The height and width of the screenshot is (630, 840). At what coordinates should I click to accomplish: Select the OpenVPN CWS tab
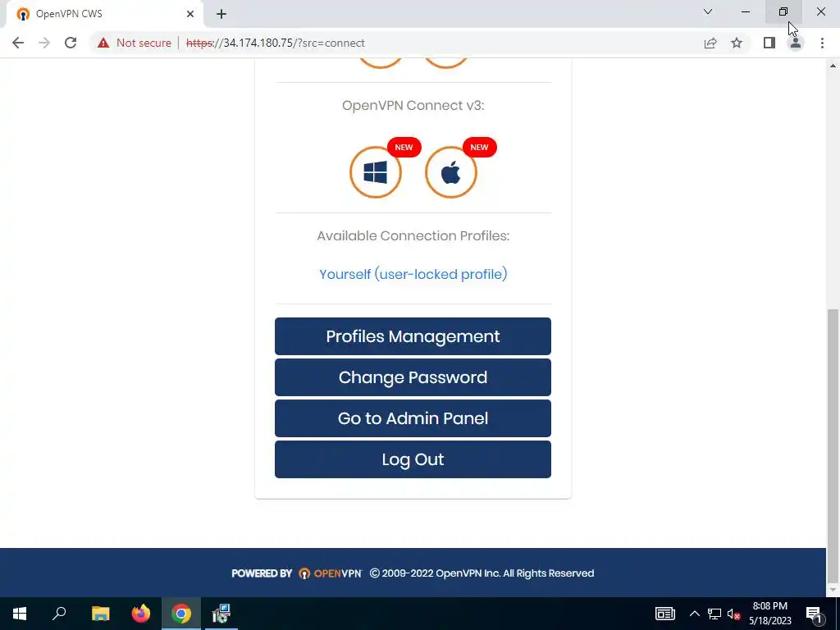[x=104, y=14]
